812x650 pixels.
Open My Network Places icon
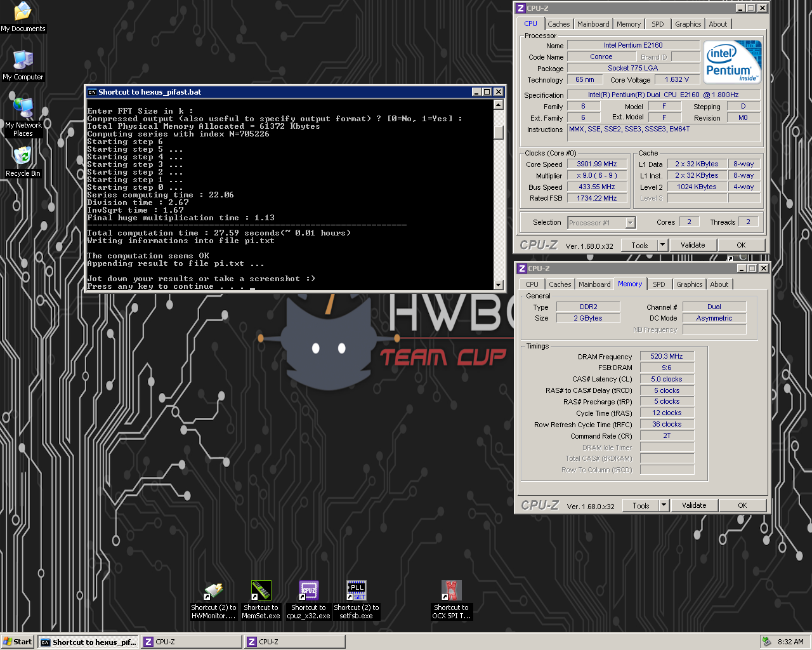pyautogui.click(x=23, y=117)
